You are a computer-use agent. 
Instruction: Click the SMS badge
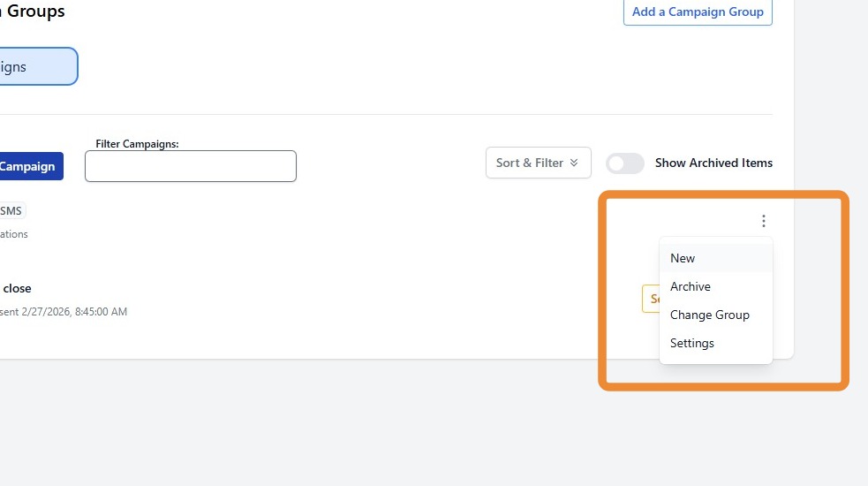tap(12, 210)
